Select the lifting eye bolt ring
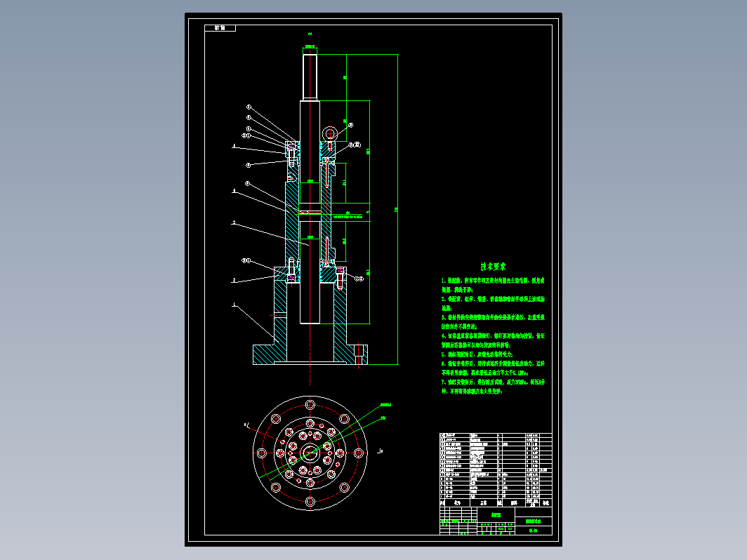This screenshot has height=560, width=747. 329,134
